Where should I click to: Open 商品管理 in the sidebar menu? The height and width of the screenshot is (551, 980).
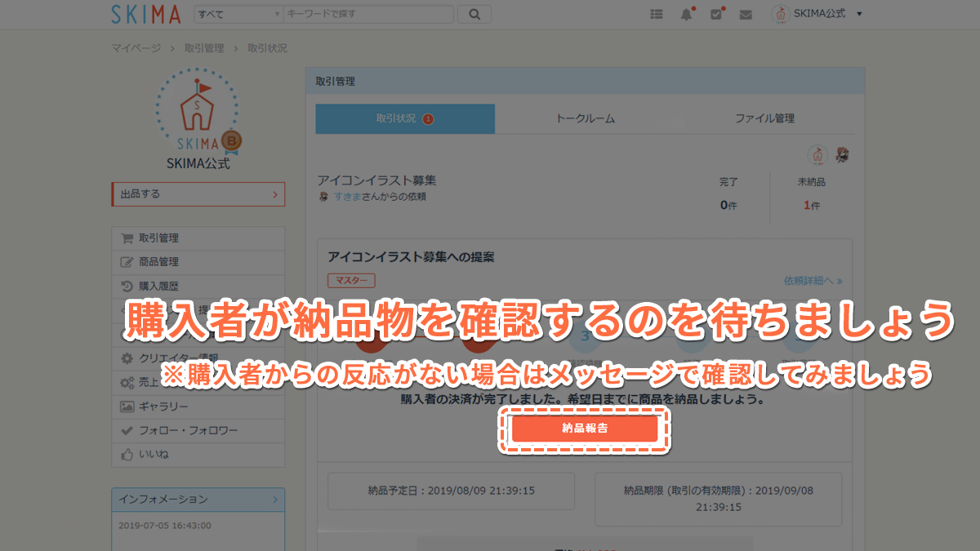(158, 262)
